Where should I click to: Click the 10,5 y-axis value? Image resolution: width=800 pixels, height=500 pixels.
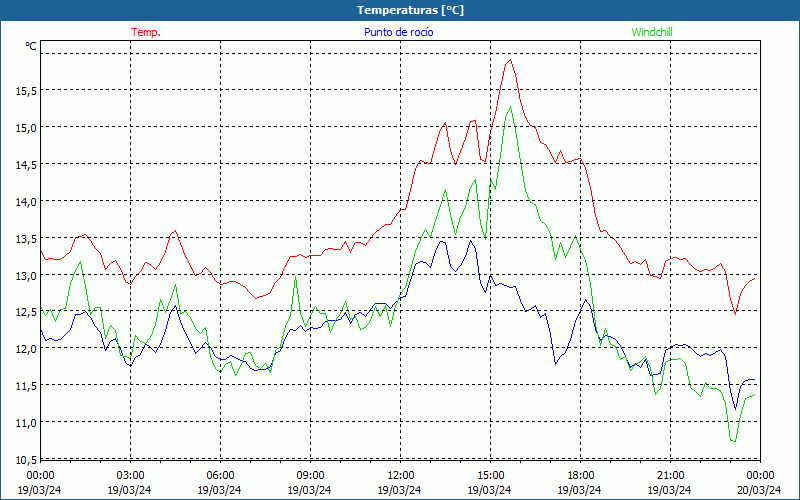pos(27,460)
